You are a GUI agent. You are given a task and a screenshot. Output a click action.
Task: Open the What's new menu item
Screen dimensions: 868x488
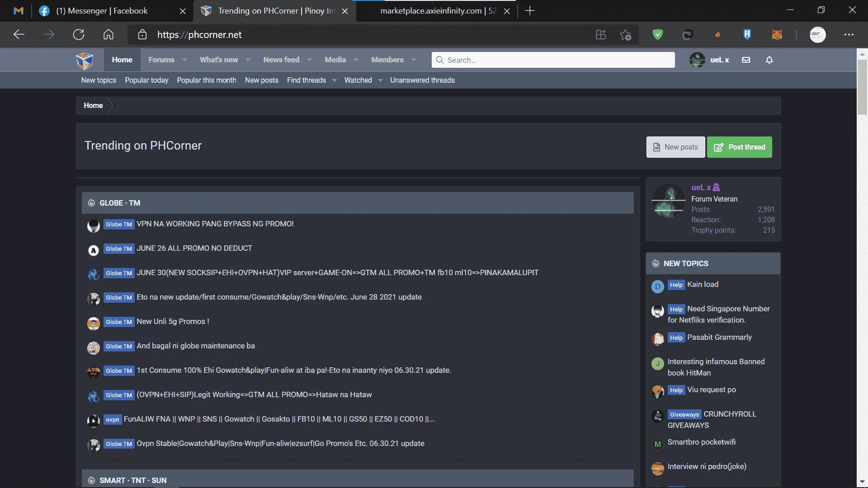219,60
